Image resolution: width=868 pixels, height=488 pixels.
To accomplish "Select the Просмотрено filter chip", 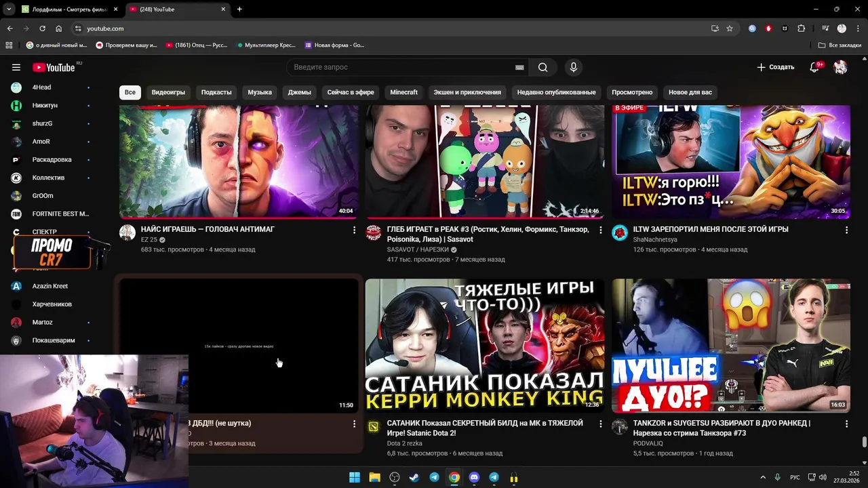I will coord(632,92).
